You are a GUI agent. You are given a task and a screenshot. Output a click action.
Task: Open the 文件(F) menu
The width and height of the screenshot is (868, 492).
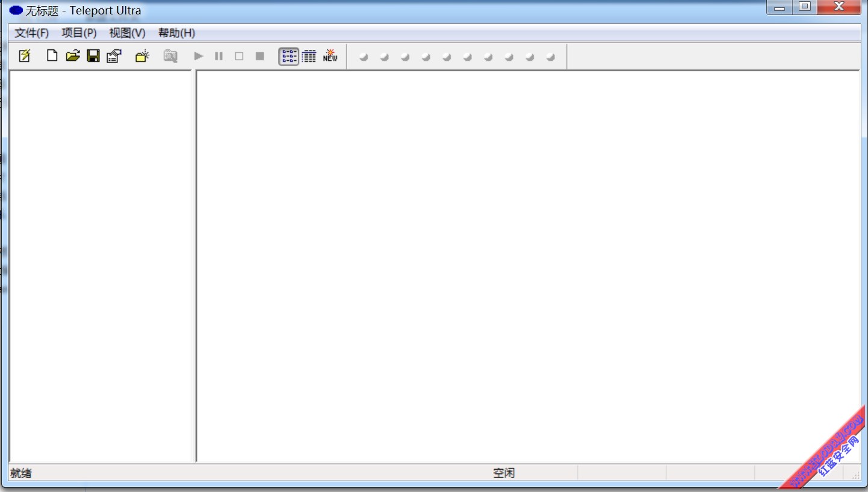pyautogui.click(x=32, y=33)
